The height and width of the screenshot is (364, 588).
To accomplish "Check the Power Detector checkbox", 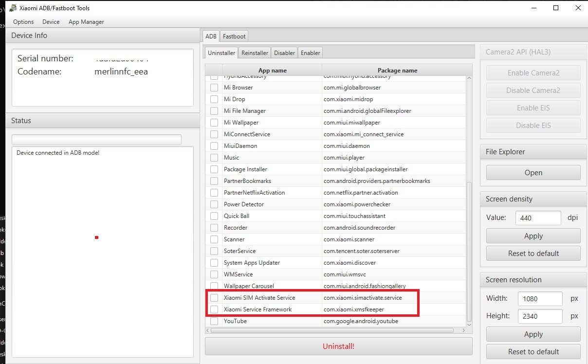I will 214,204.
